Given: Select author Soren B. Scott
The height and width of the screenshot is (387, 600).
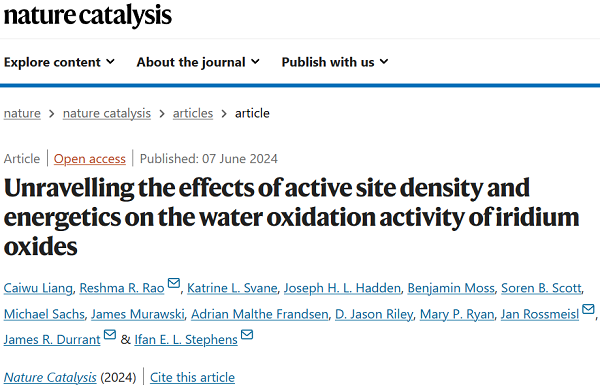Looking at the screenshot, I should [541, 288].
